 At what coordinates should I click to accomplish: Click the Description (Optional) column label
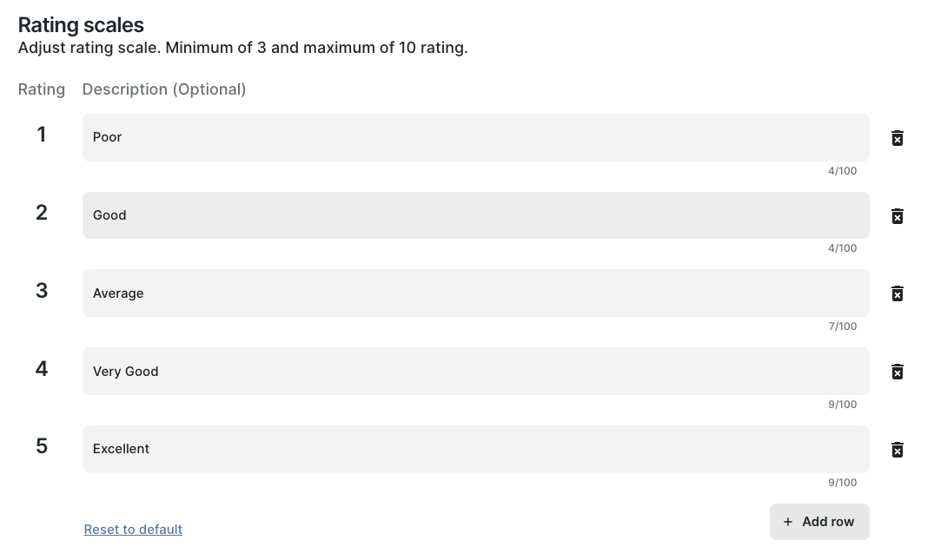pos(164,89)
